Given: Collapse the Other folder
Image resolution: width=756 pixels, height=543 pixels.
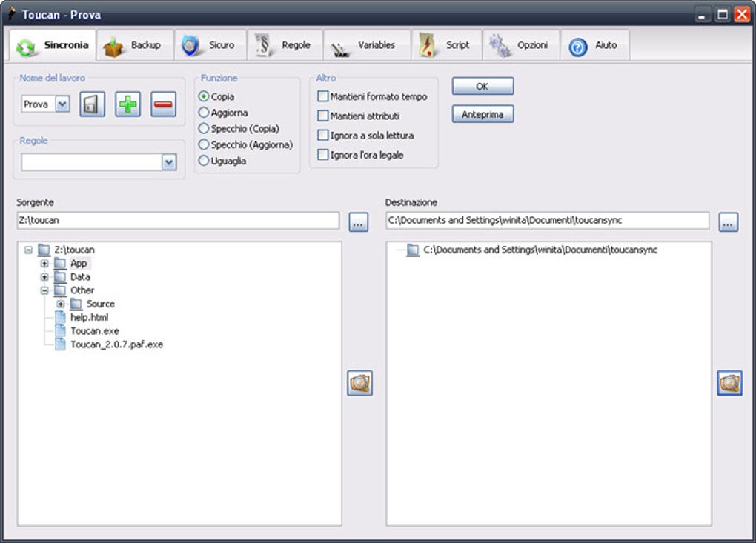Looking at the screenshot, I should click(x=44, y=290).
